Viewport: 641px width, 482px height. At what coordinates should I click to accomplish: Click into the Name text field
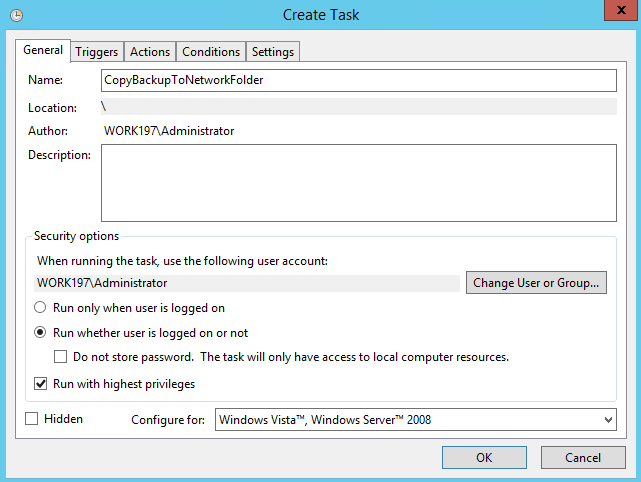click(x=358, y=80)
